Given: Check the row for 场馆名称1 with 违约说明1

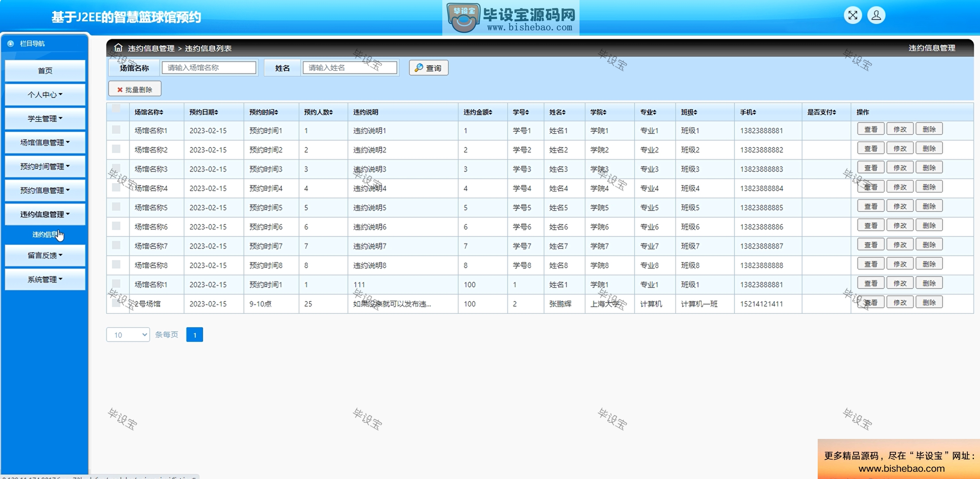Looking at the screenshot, I should (x=116, y=130).
